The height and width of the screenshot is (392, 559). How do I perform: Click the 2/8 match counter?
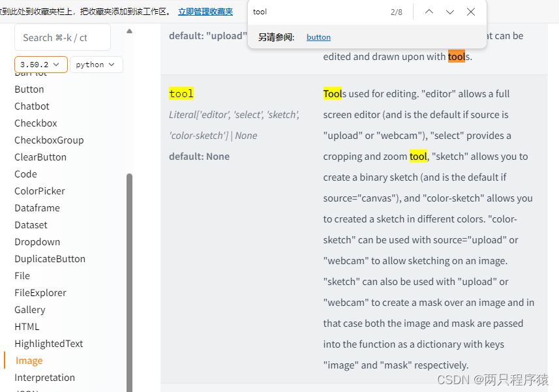397,12
